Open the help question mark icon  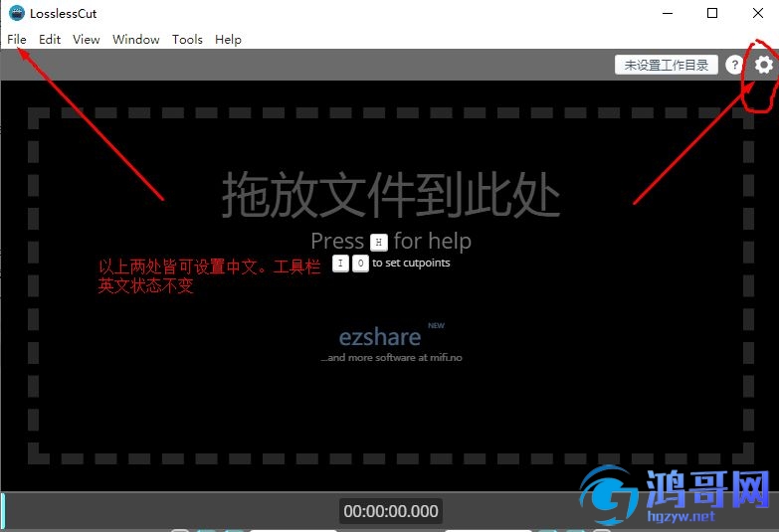(x=734, y=65)
